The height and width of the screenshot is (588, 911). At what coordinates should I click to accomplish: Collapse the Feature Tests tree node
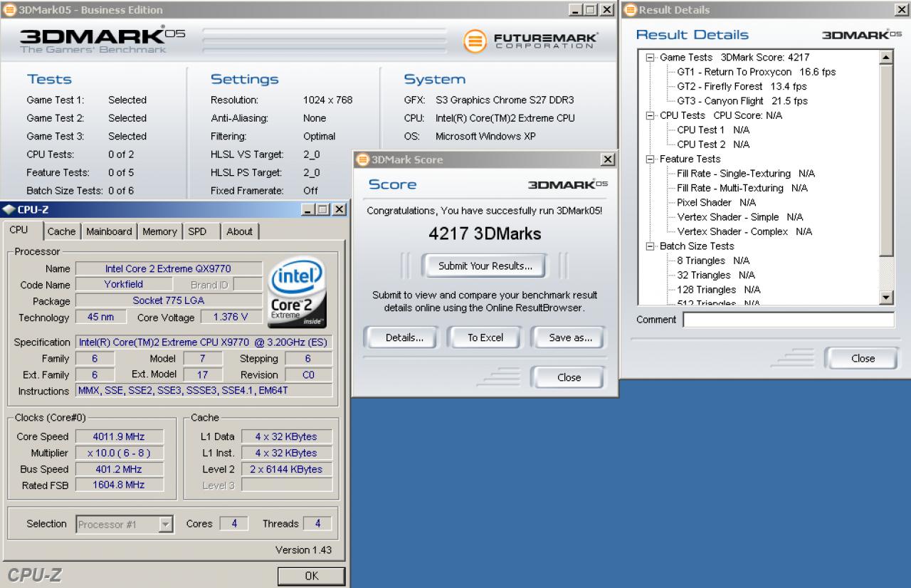tap(650, 159)
